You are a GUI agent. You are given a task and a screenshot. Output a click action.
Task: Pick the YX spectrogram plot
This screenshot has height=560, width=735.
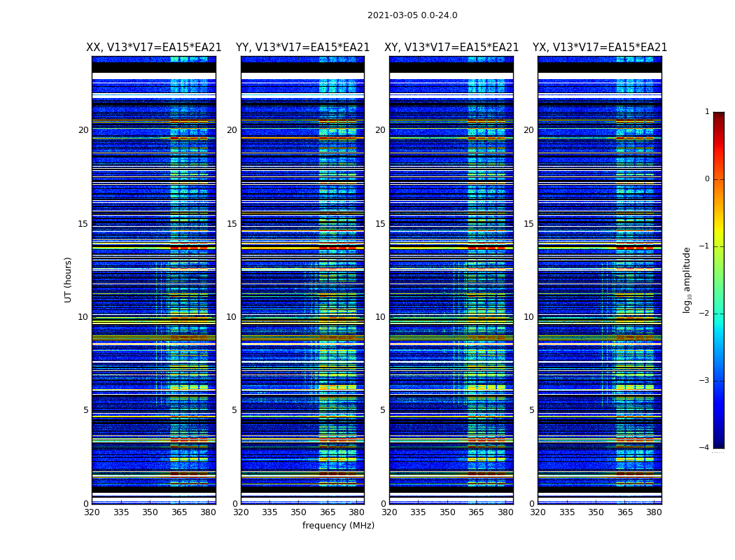click(599, 280)
